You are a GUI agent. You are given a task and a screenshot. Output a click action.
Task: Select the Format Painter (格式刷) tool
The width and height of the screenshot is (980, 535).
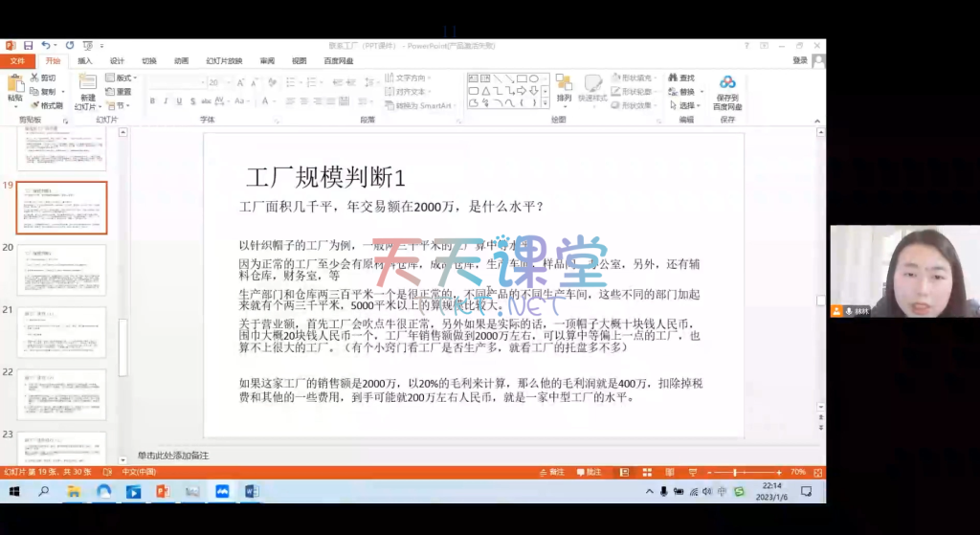coord(45,105)
